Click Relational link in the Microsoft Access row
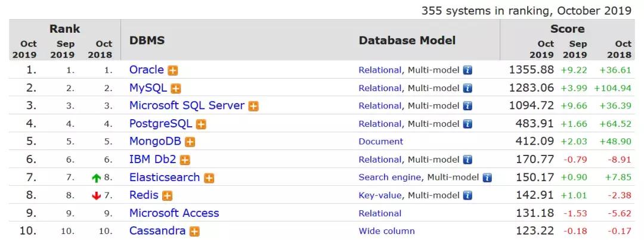The height and width of the screenshot is (240, 644). pyautogui.click(x=380, y=213)
